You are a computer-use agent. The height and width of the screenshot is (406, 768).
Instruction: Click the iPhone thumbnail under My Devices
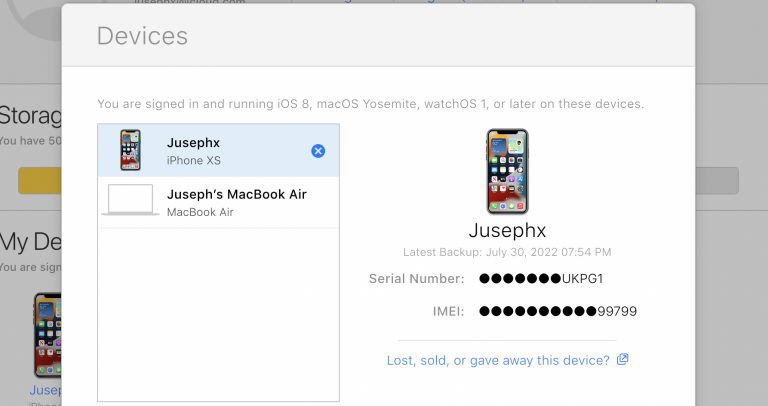46,335
